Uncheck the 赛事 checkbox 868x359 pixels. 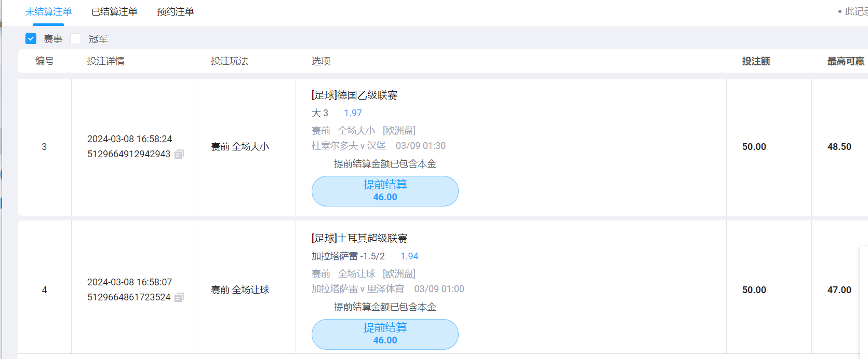(x=31, y=39)
